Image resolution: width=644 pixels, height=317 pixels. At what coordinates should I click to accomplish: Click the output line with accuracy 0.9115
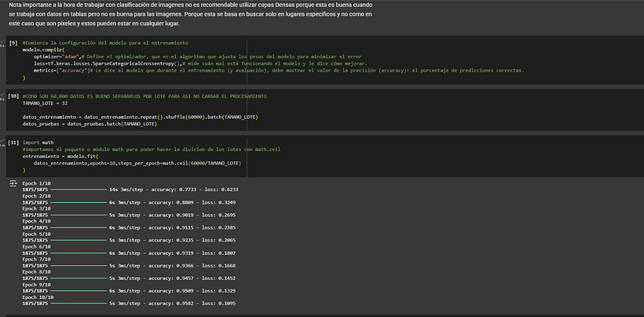pos(129,227)
